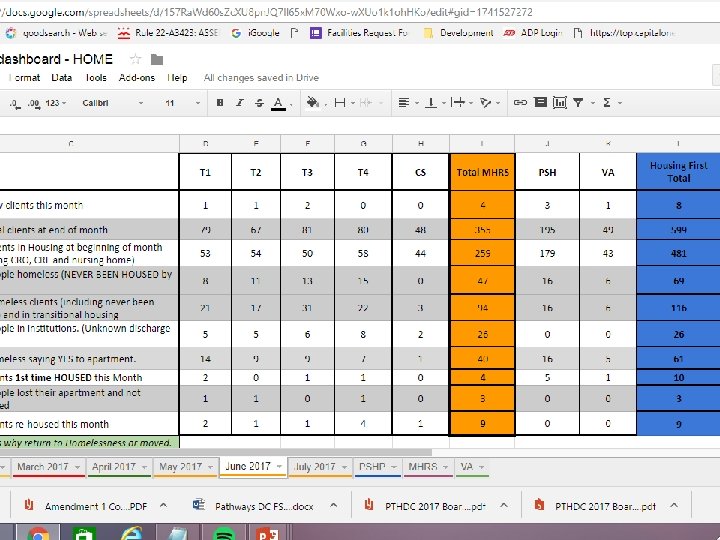Image resolution: width=720 pixels, height=540 pixels.
Task: Open text rotation options
Action: [485, 103]
